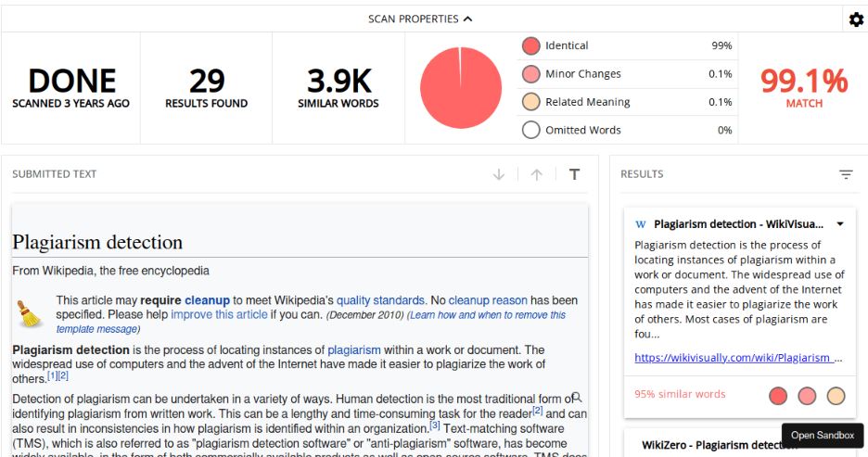Image resolution: width=868 pixels, height=457 pixels.
Task: Open the wikivisually.com result URL
Action: coord(738,358)
